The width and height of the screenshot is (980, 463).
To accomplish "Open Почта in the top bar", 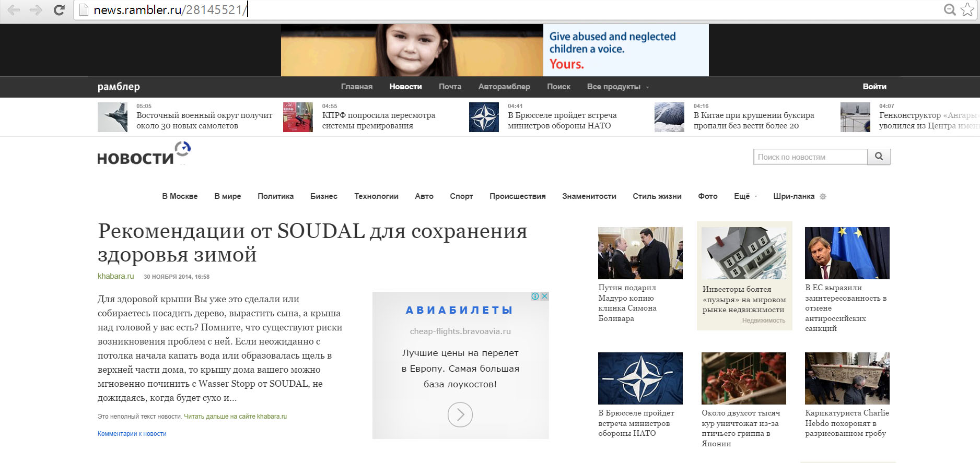I will click(450, 87).
